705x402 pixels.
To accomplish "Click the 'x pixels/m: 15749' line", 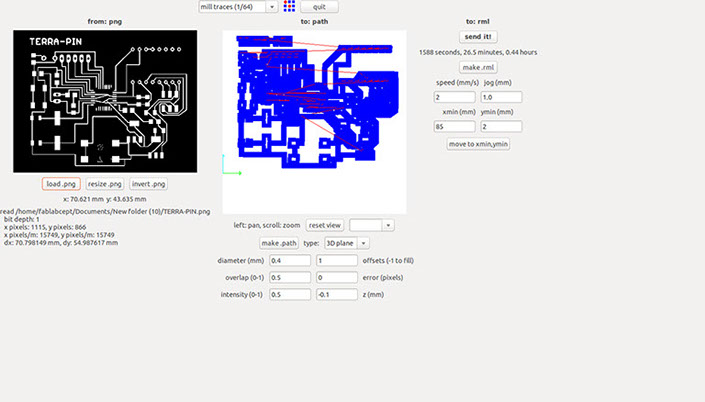I will click(59, 235).
